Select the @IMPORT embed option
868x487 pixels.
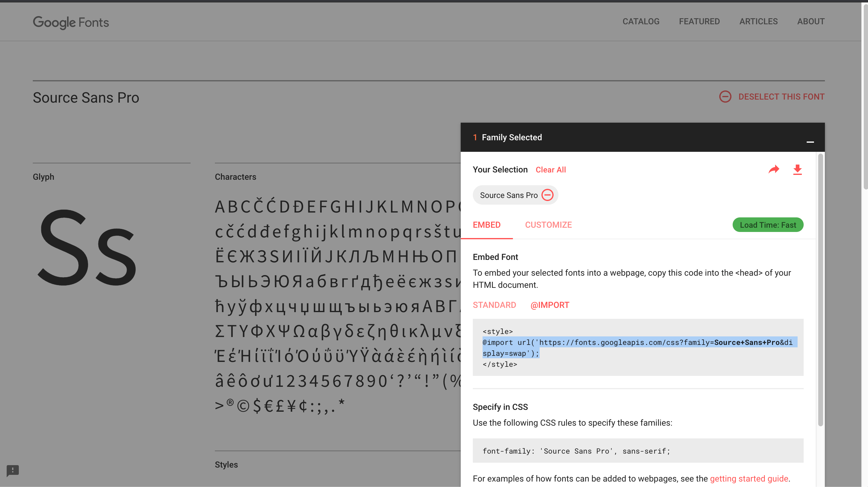tap(550, 305)
